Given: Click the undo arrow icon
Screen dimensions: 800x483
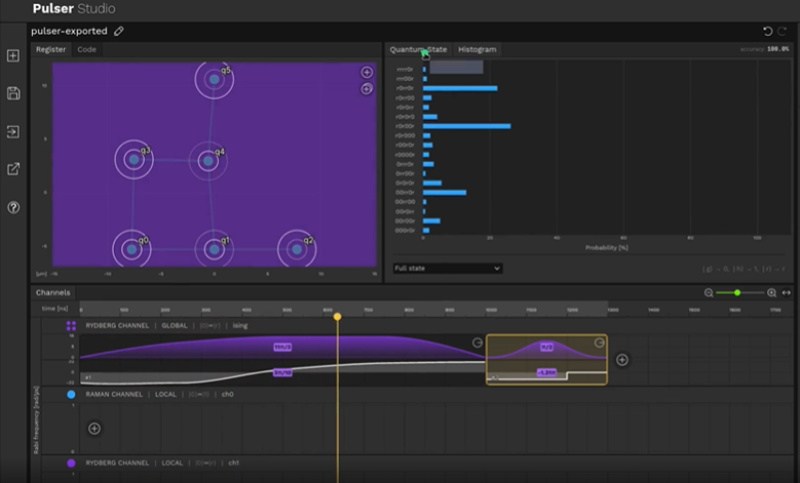Looking at the screenshot, I should tap(767, 32).
